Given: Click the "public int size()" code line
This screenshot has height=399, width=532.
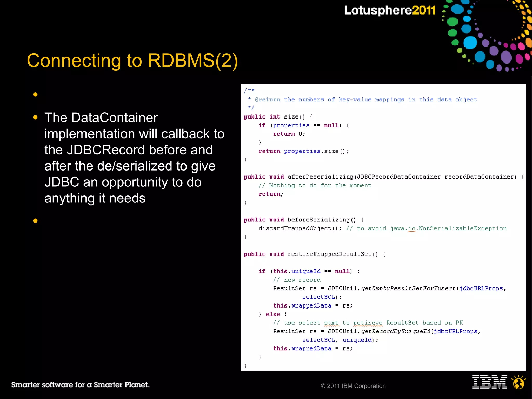Looking at the screenshot, I should coord(278,117).
